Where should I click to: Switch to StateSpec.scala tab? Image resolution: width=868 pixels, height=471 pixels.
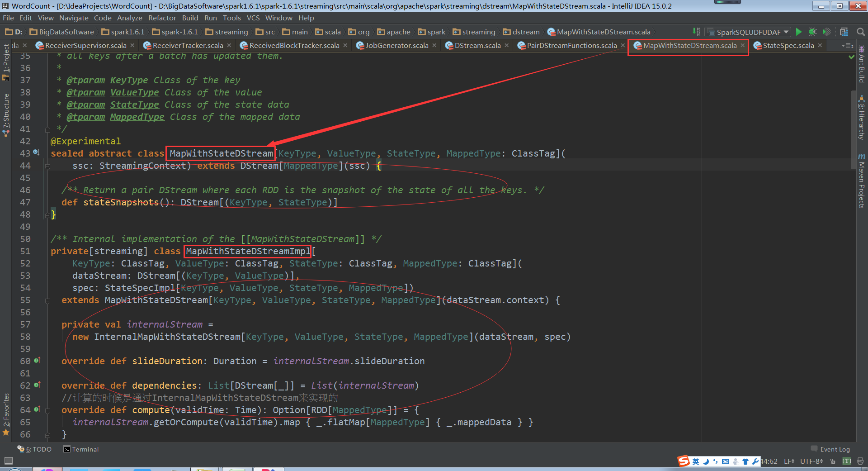pyautogui.click(x=788, y=46)
